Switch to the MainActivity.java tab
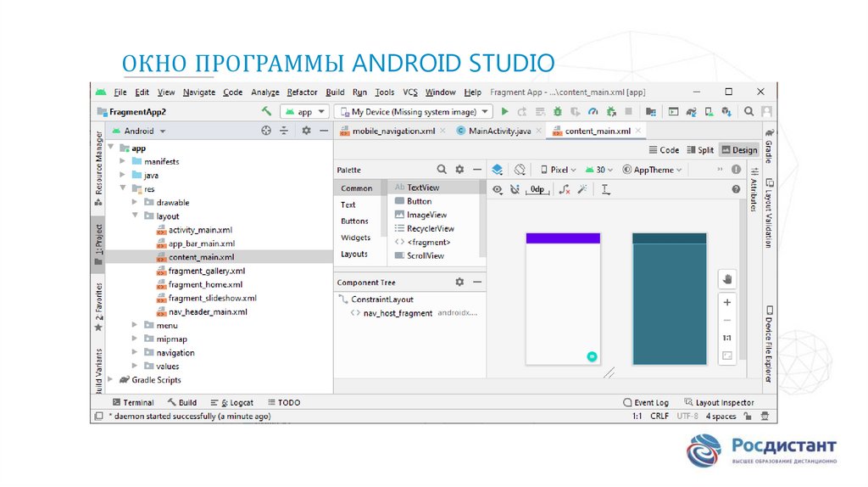Screen dimensions: 868x487 tap(499, 131)
